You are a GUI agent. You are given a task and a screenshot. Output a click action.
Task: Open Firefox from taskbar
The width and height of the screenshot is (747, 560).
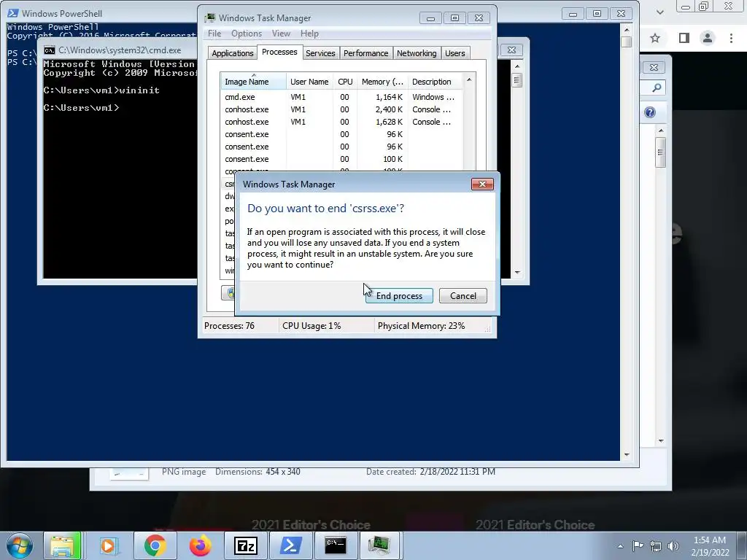200,545
